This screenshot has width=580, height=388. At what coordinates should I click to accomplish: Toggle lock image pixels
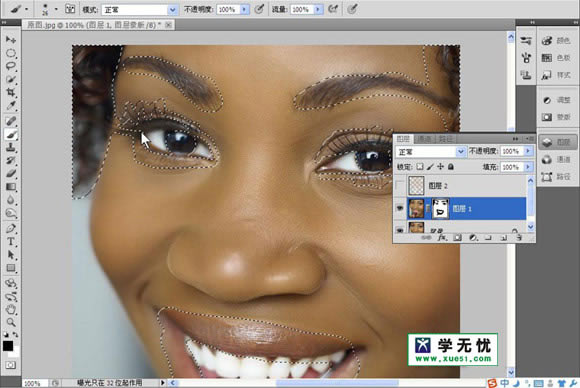[x=430, y=167]
